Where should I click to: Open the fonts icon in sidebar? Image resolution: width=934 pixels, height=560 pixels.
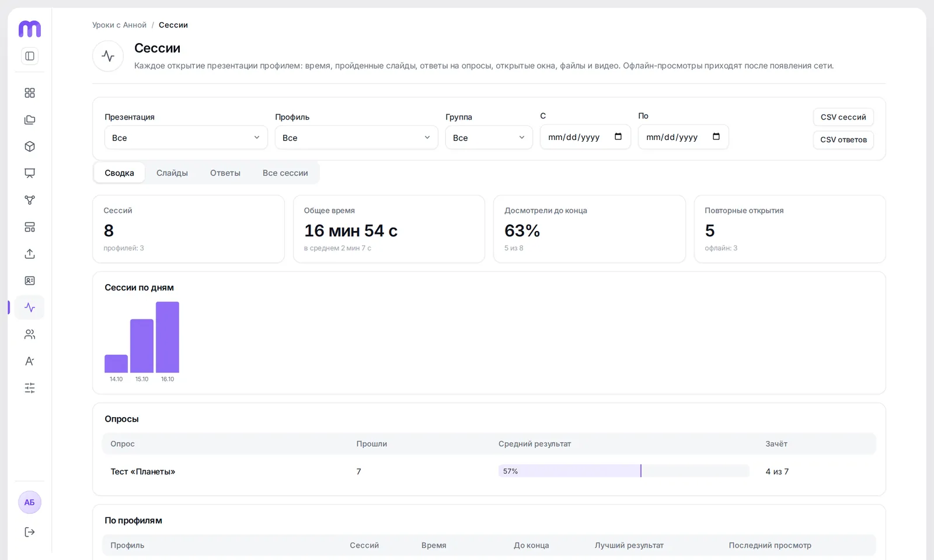point(30,361)
